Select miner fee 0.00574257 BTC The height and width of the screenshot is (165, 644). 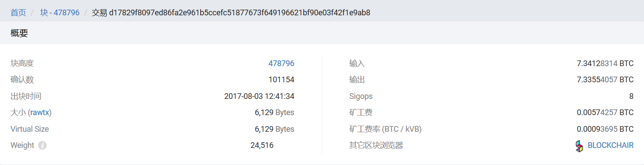pos(605,112)
